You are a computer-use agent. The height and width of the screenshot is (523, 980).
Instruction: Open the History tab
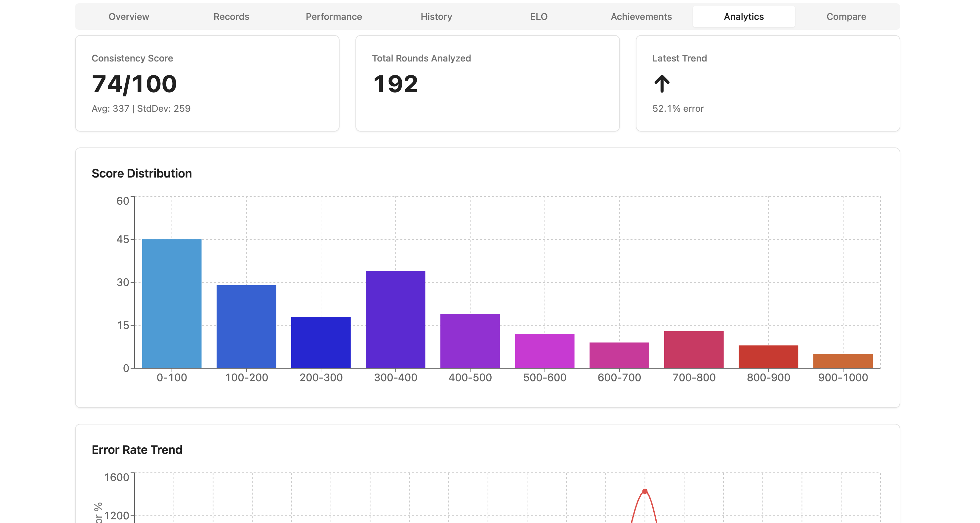436,17
